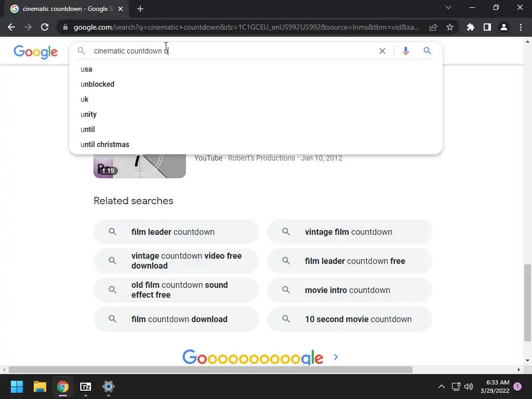Search '10 second movie countdown'
This screenshot has height=399, width=532.
coord(350,319)
